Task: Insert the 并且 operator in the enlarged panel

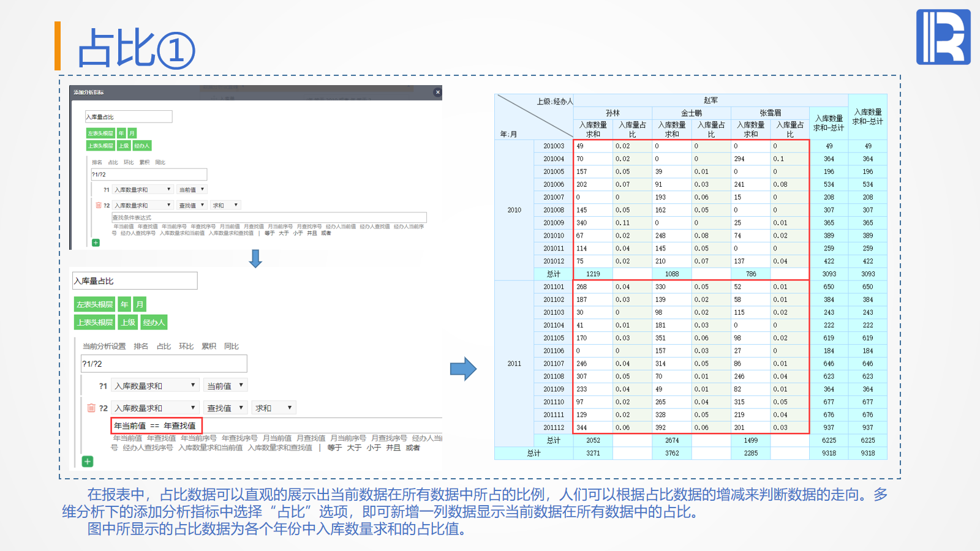Action: click(x=393, y=448)
